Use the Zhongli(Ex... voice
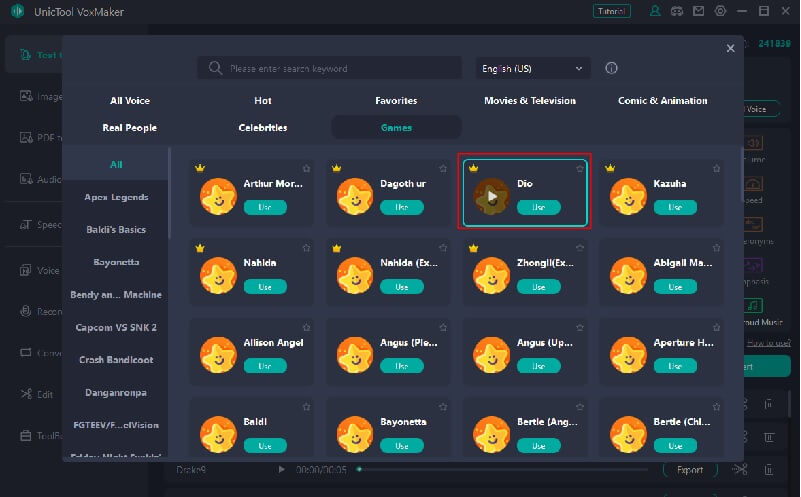The width and height of the screenshot is (801, 497). [x=538, y=287]
